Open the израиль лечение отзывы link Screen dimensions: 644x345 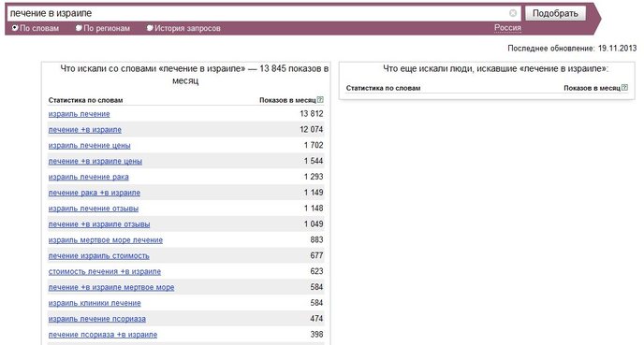[x=94, y=208]
